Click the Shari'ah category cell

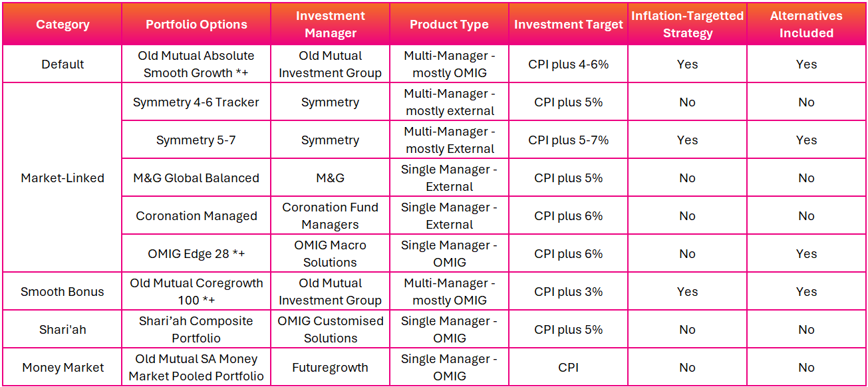click(x=63, y=330)
